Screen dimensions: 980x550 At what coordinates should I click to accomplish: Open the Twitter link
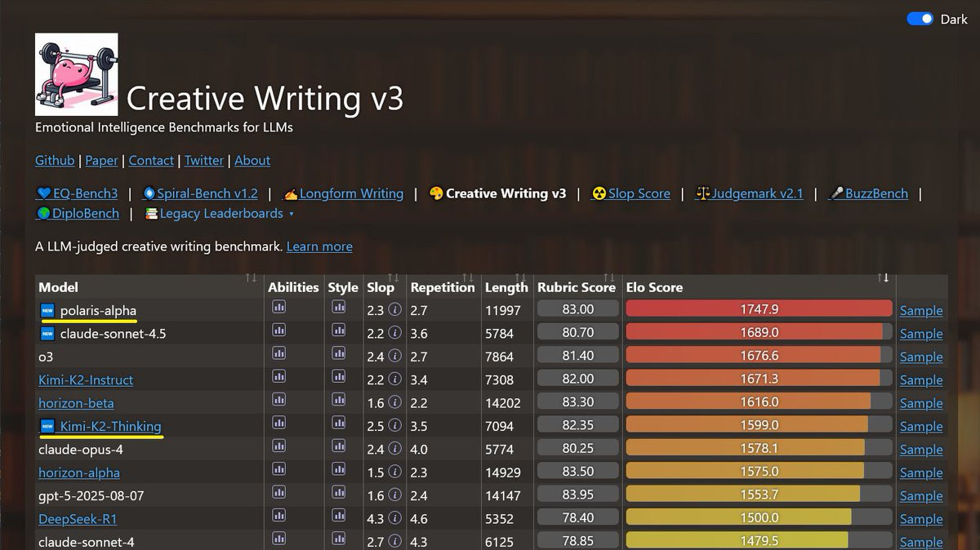204,161
